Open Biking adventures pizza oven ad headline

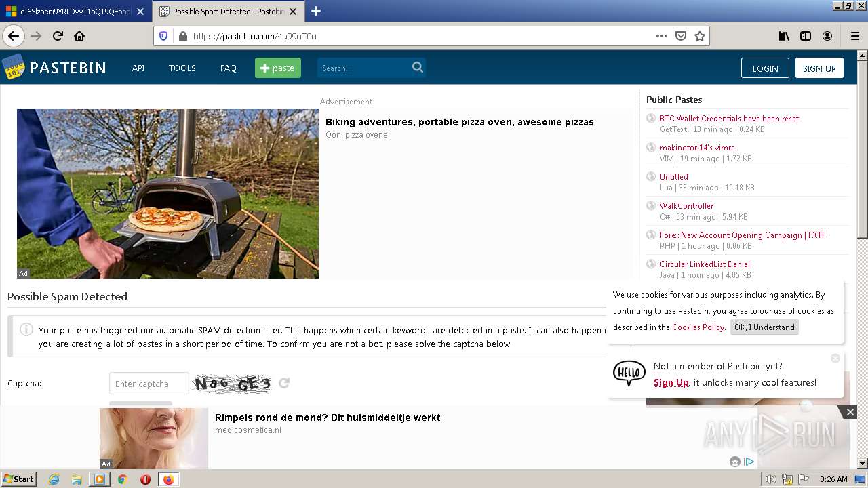[459, 122]
